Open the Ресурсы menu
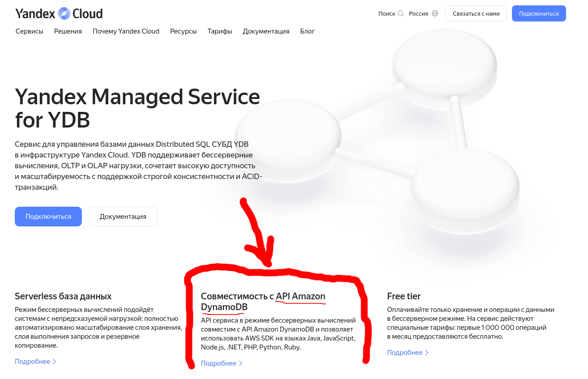 point(183,31)
